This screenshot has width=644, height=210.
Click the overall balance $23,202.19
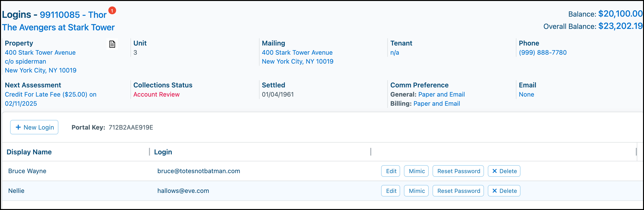(x=620, y=26)
